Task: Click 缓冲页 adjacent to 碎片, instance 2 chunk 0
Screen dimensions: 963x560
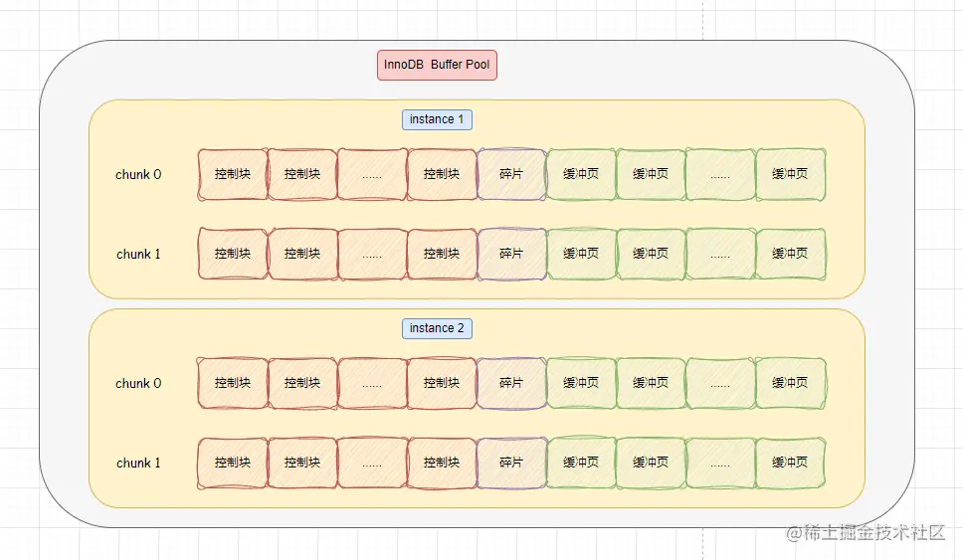Action: click(581, 383)
